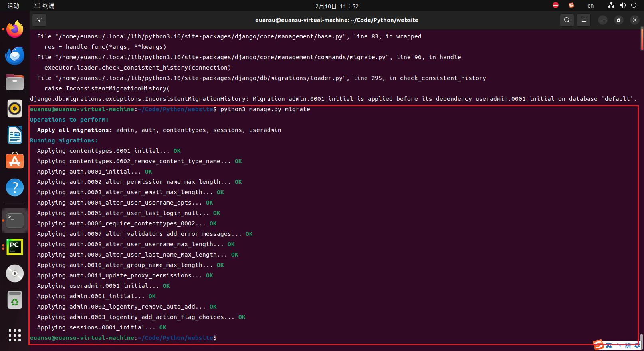Open the clock and calendar panel
The image size is (644, 351).
point(337,6)
